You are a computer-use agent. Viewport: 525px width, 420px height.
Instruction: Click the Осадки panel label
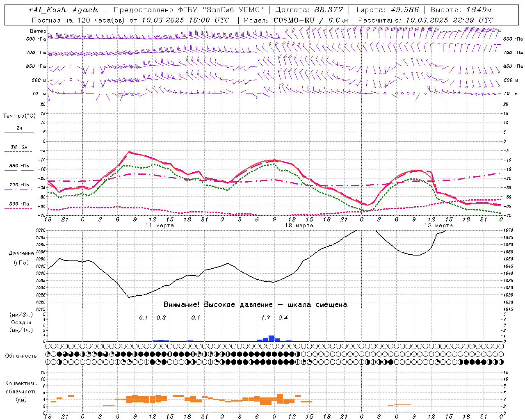[x=21, y=322]
